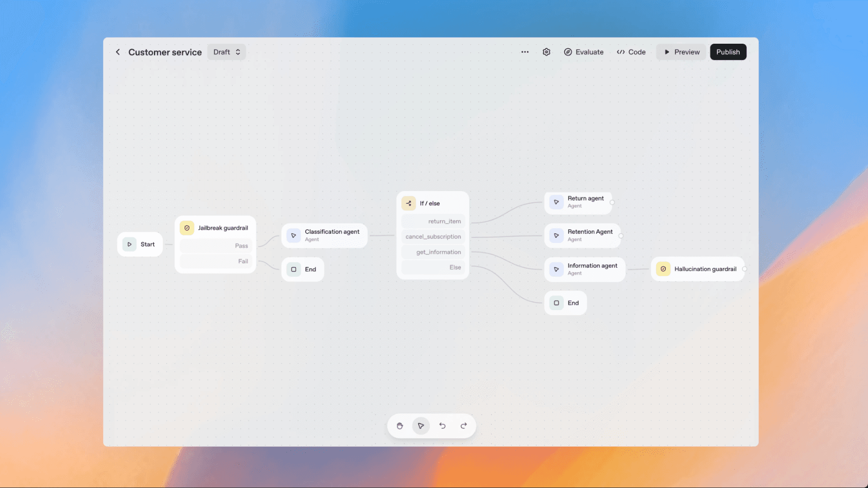Switch to the Code view

(x=631, y=51)
